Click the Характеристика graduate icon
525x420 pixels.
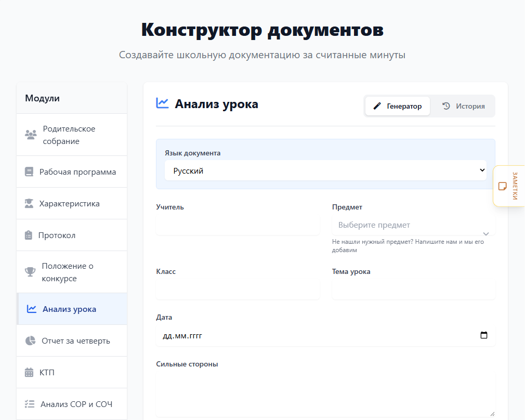click(x=29, y=203)
